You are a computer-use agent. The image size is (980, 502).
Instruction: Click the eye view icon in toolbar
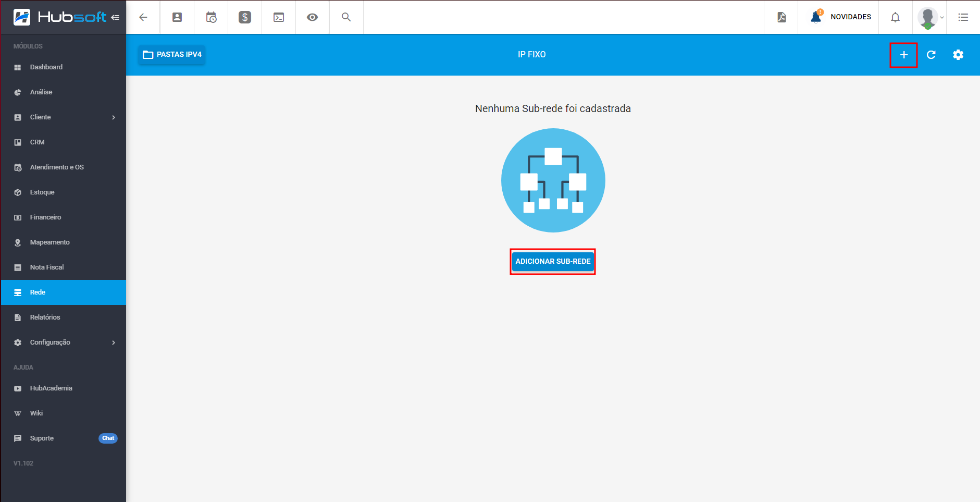312,17
